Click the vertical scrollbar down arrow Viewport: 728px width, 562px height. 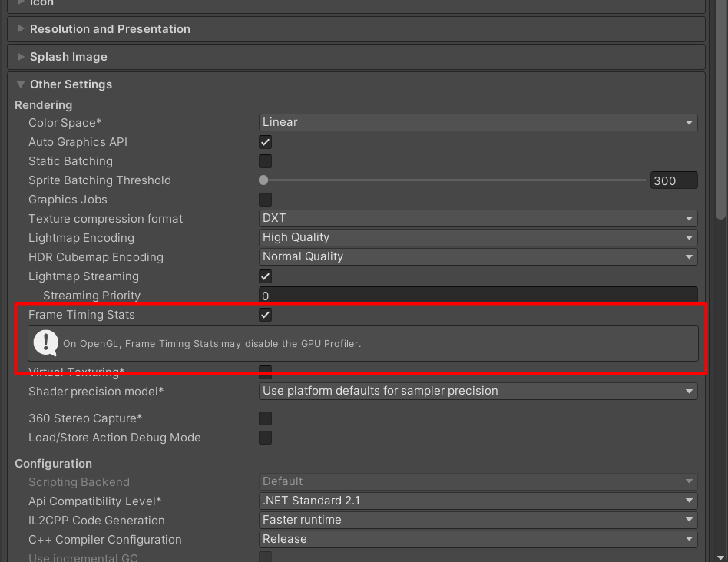[721, 557]
